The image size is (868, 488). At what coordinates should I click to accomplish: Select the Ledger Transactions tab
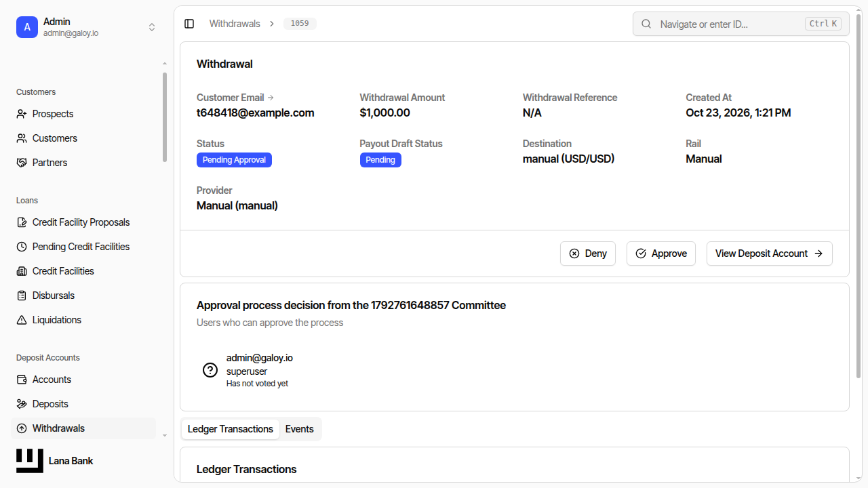[231, 429]
